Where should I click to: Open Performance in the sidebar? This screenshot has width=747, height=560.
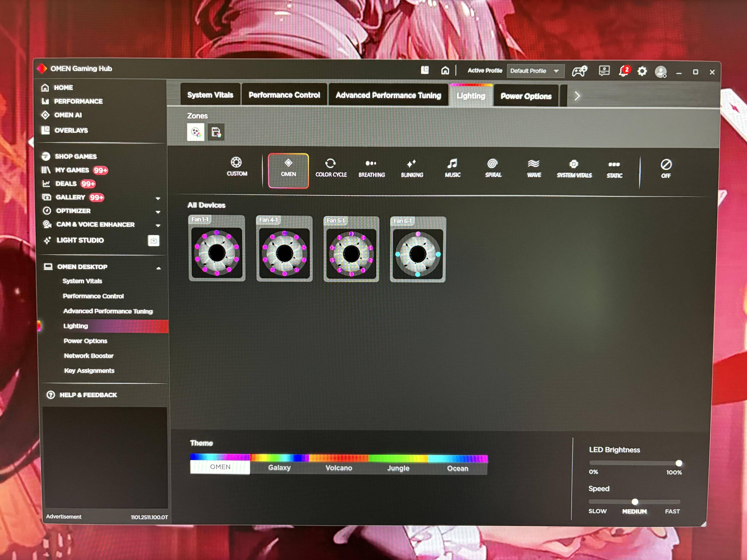coord(72,101)
